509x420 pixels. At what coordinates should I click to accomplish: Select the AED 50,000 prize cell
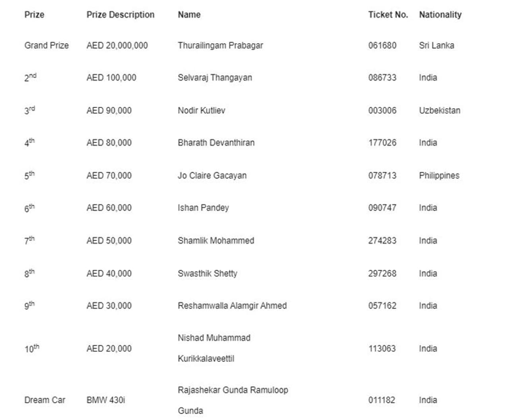109,241
